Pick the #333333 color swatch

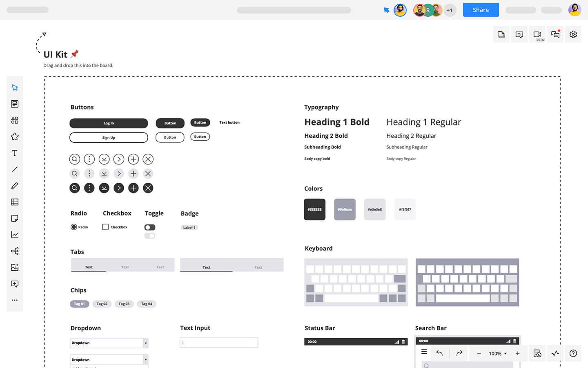click(x=315, y=209)
